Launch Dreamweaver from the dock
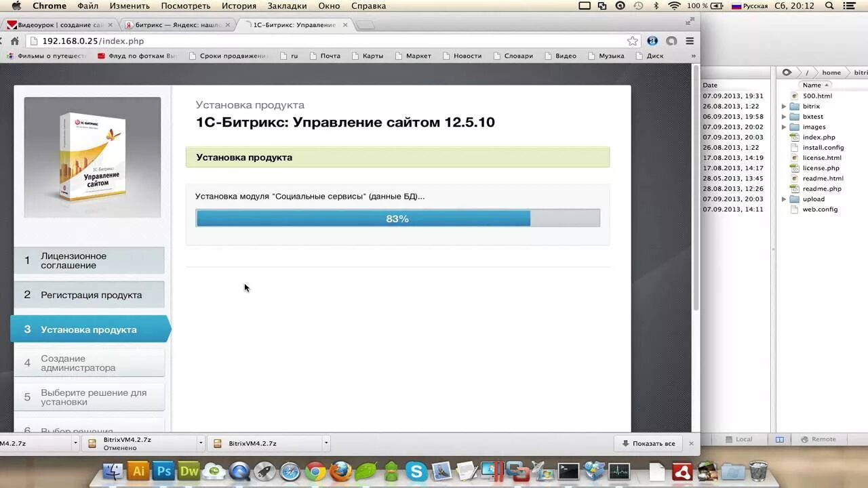 pos(189,471)
